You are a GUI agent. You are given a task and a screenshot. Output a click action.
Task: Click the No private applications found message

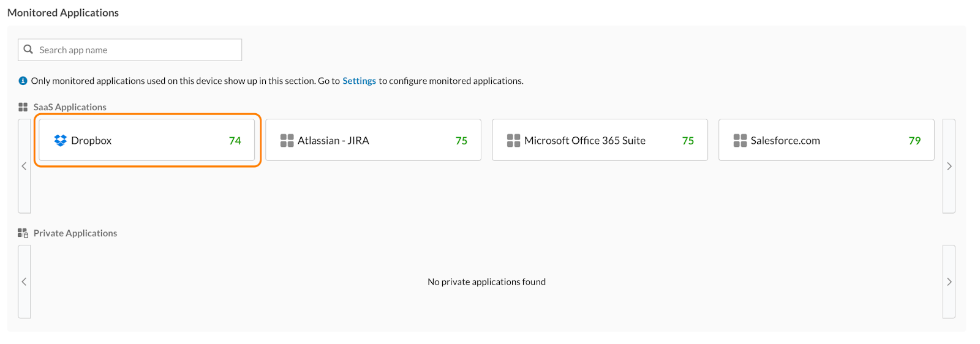click(x=486, y=282)
